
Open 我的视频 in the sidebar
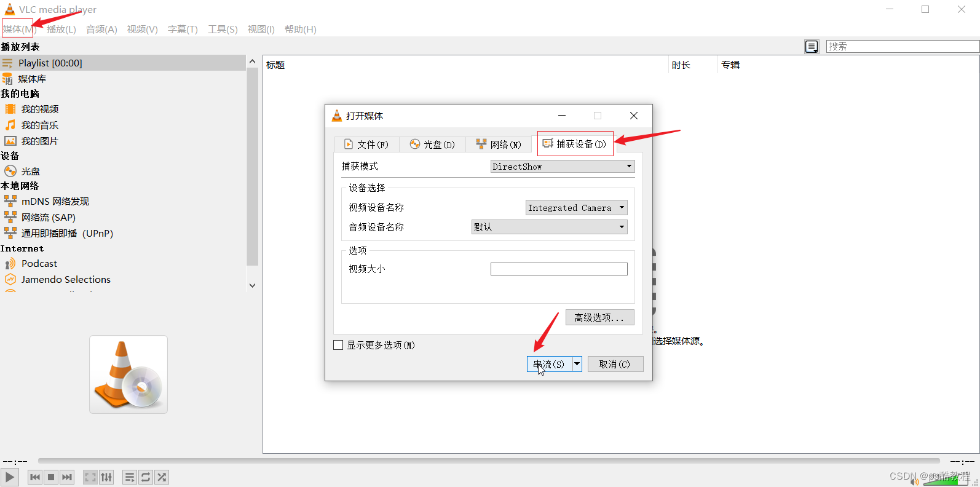(40, 109)
